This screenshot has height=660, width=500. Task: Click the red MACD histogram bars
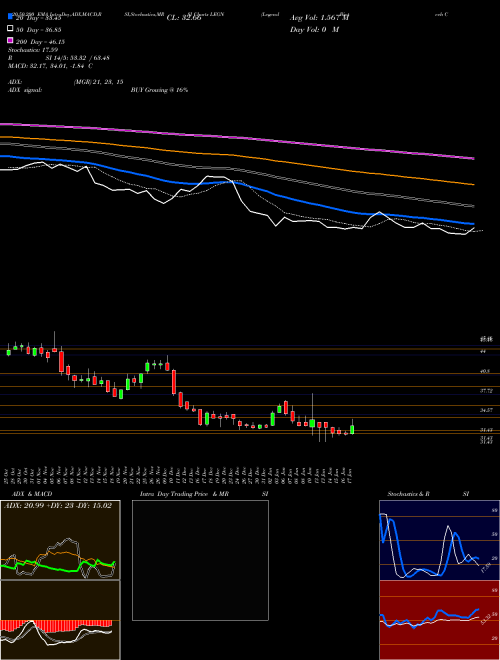[56, 624]
